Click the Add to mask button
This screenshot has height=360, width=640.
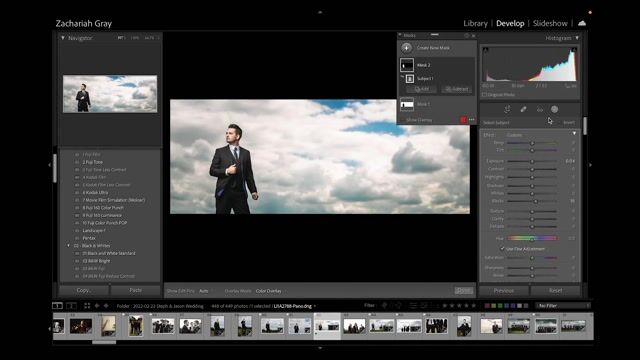click(421, 89)
